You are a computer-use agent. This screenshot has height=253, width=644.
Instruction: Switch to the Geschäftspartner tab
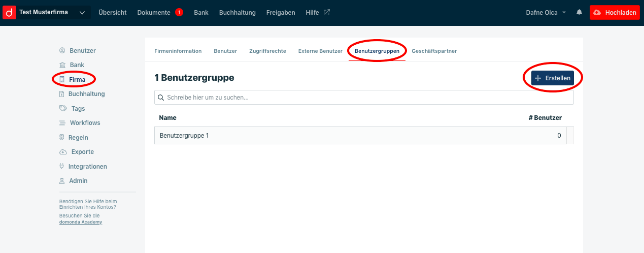point(434,51)
